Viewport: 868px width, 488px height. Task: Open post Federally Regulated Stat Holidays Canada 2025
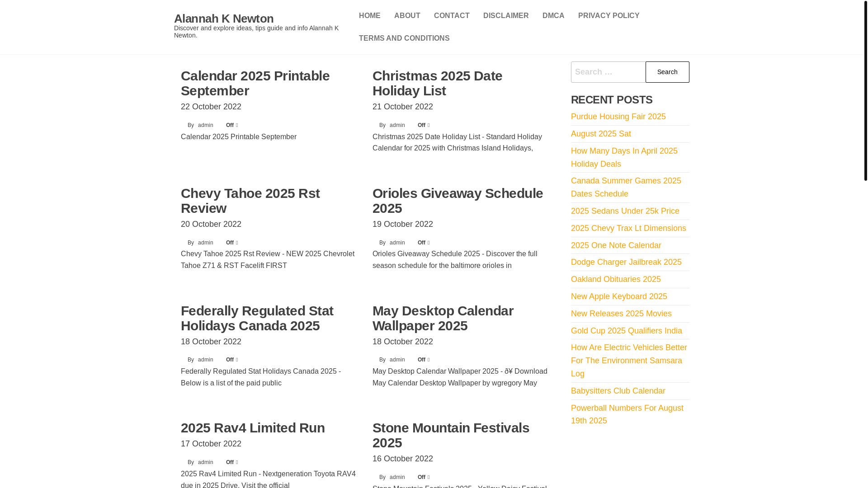click(257, 318)
